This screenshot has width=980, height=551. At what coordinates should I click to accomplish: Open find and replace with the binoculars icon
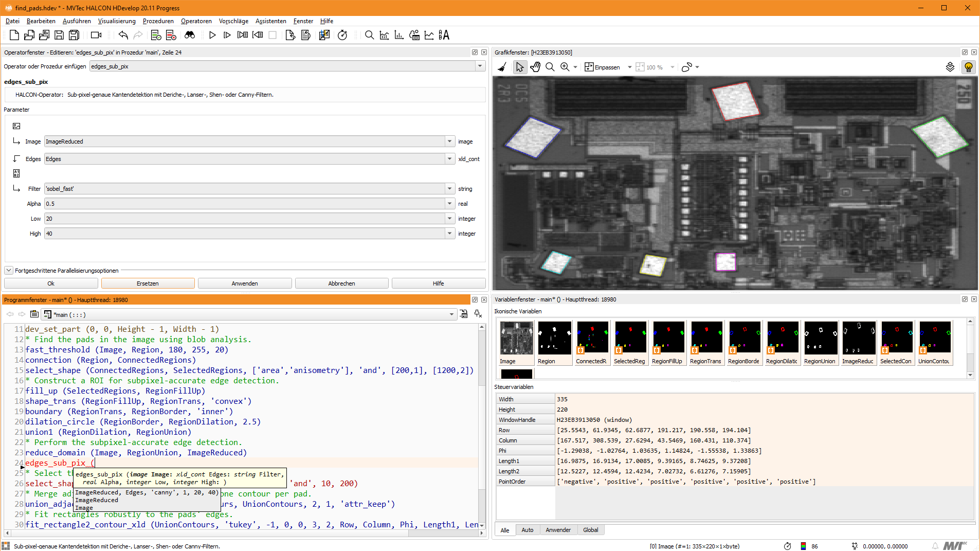tap(190, 35)
